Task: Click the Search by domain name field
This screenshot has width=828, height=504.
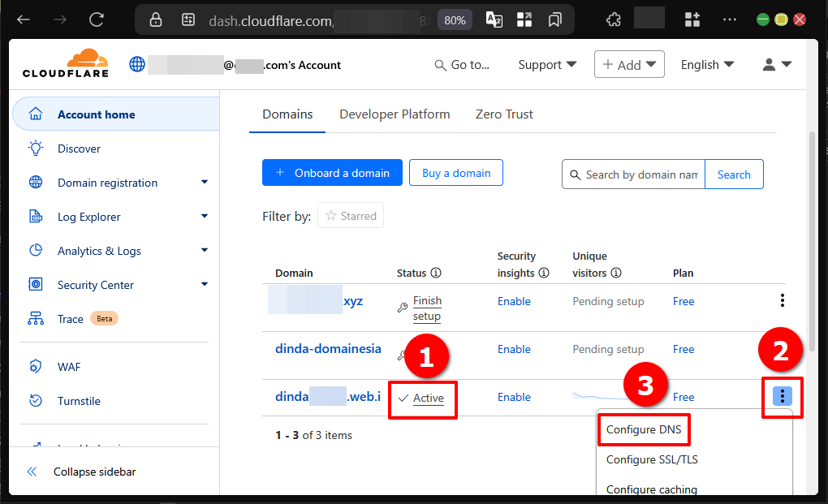Action: click(633, 174)
